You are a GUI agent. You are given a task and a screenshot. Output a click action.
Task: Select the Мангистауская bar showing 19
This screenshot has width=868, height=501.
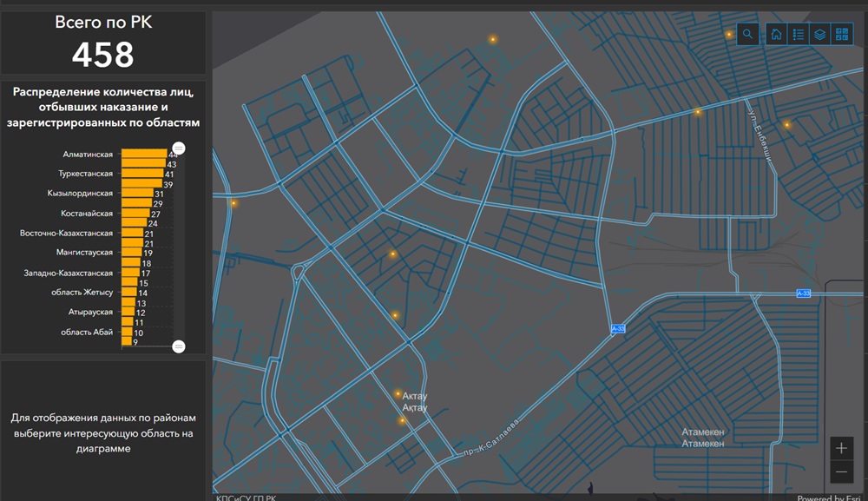point(131,253)
